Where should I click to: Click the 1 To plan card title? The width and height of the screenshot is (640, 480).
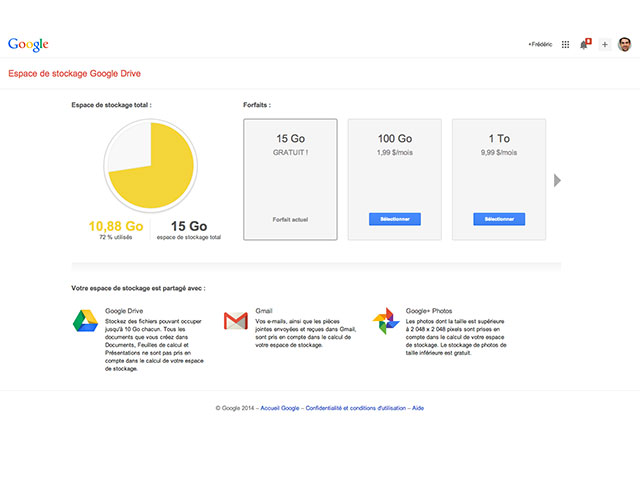point(499,139)
